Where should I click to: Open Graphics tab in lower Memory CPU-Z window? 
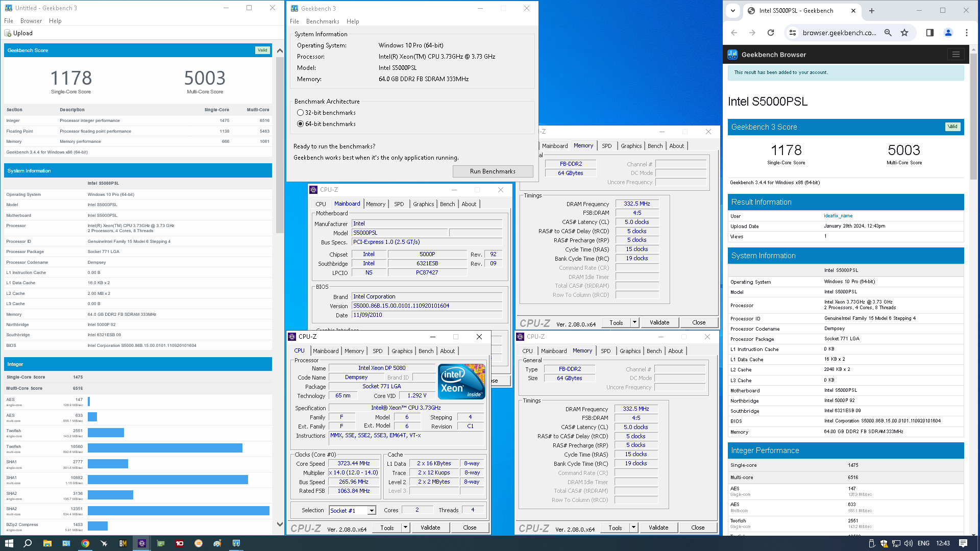point(630,351)
